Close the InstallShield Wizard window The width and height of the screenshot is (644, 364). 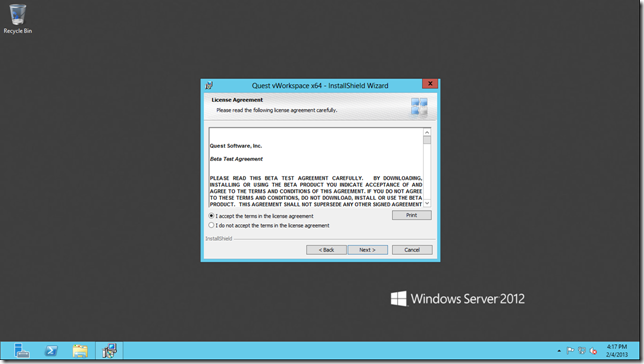430,84
